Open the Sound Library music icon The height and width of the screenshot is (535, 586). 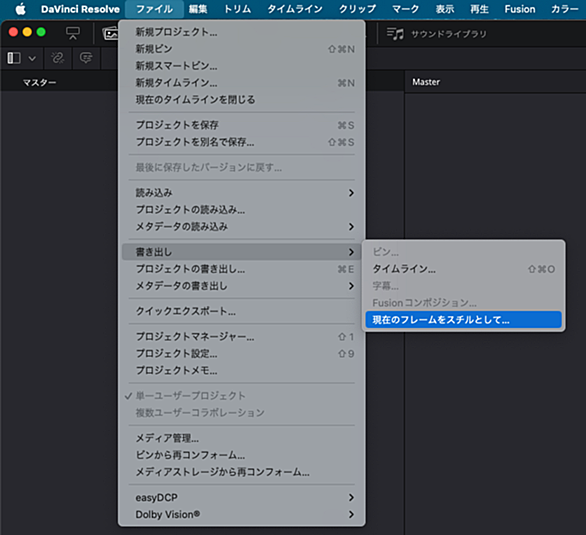(x=395, y=34)
